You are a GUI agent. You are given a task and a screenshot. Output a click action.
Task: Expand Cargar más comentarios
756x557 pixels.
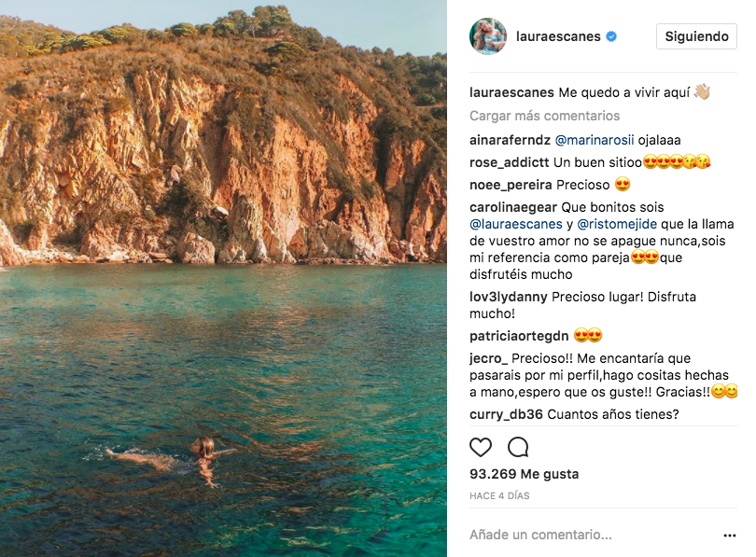(x=544, y=117)
